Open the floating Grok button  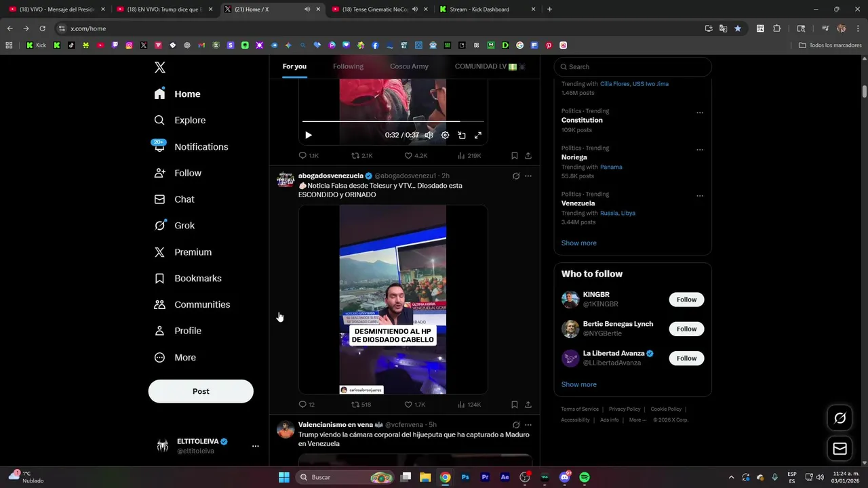click(840, 418)
